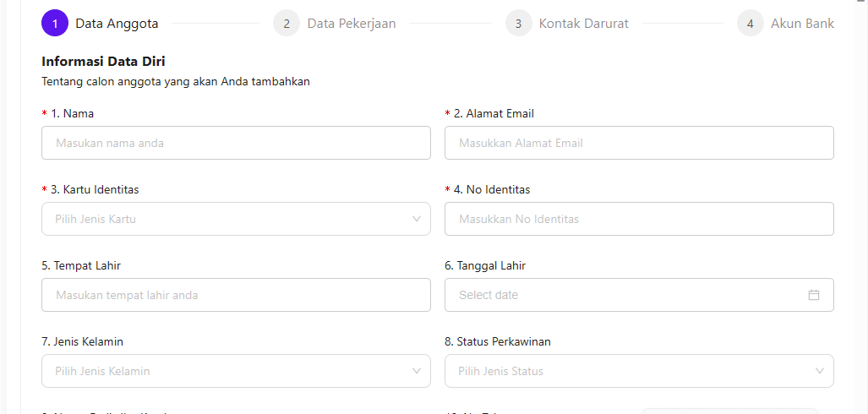
Task: Click the No Identitas text field
Action: [639, 219]
